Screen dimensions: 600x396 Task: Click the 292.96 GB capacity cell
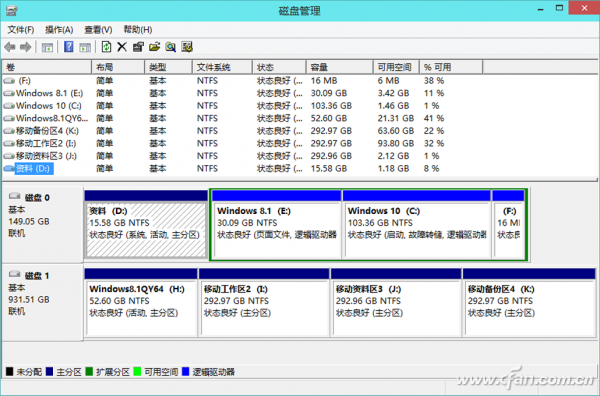click(331, 156)
